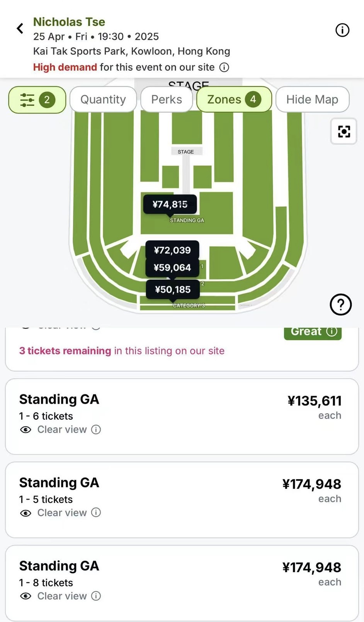The width and height of the screenshot is (364, 622).
Task: Tap Clear view info icon on 1 - 5 tickets listing
Action: point(96,513)
